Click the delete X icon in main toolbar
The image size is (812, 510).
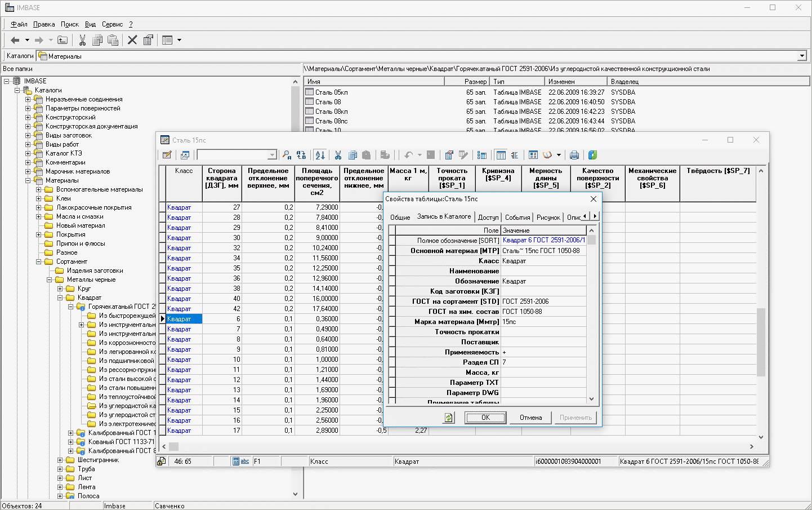coord(132,40)
